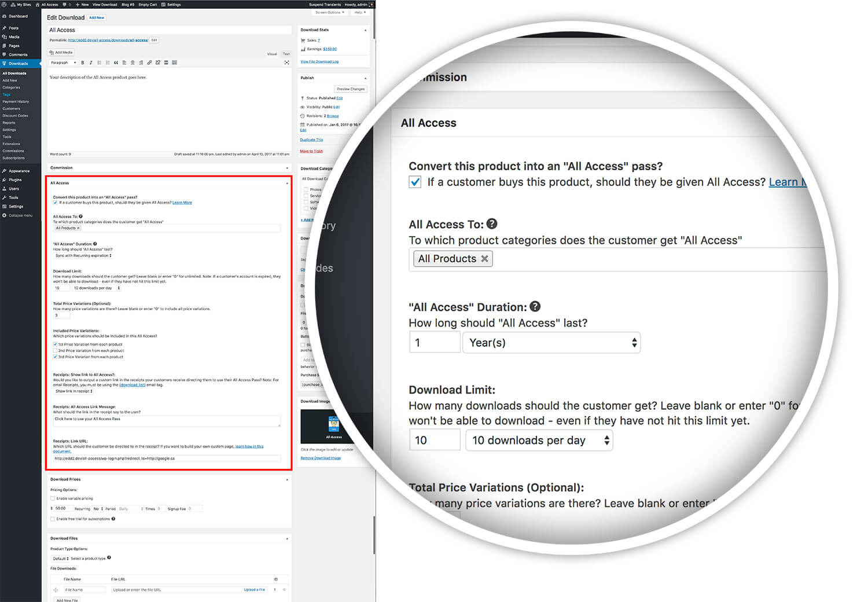Click the help icon next to All Access To in the left panel
The width and height of the screenshot is (868, 602).
[81, 216]
